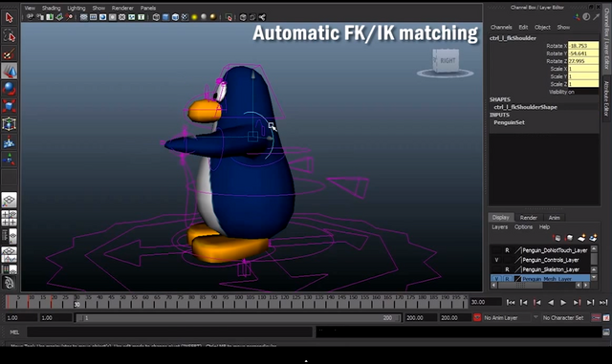Viewport: 612px width, 364px height.
Task: Click the Select Camera icon
Action: 30,17
